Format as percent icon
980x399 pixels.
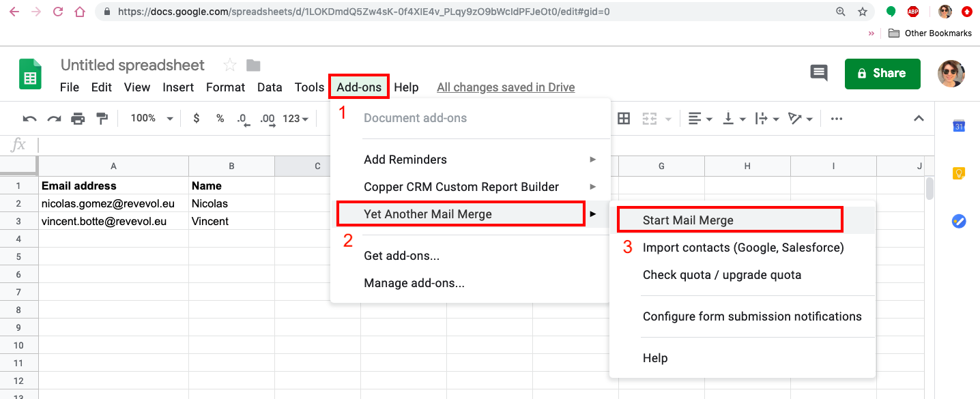tap(220, 119)
